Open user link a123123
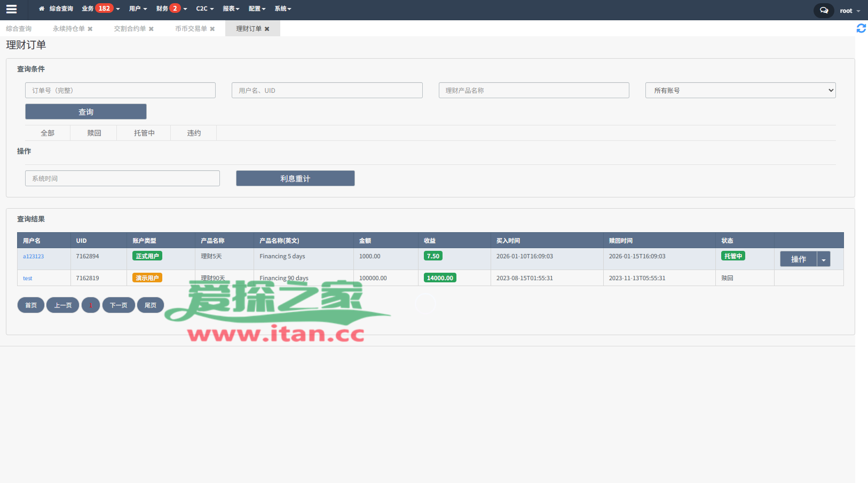Viewport: 868px width, 483px height. tap(33, 257)
